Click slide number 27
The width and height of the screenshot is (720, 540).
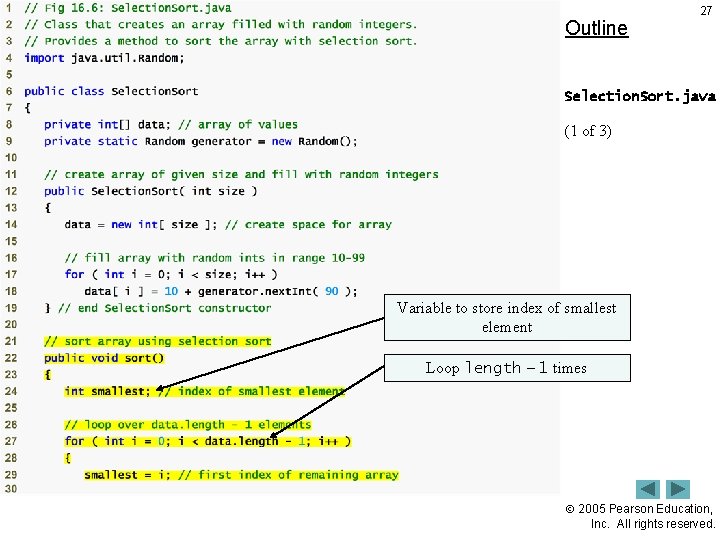[706, 11]
